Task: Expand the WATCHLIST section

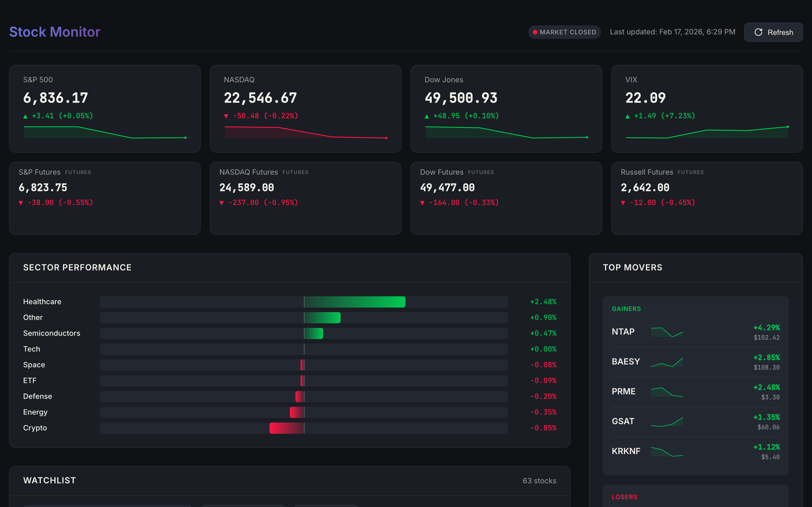Action: (x=49, y=480)
